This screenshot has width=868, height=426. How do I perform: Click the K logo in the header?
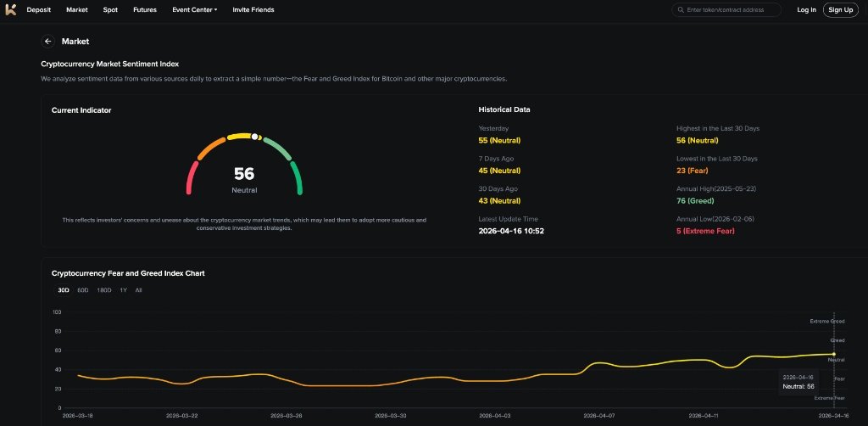point(11,9)
